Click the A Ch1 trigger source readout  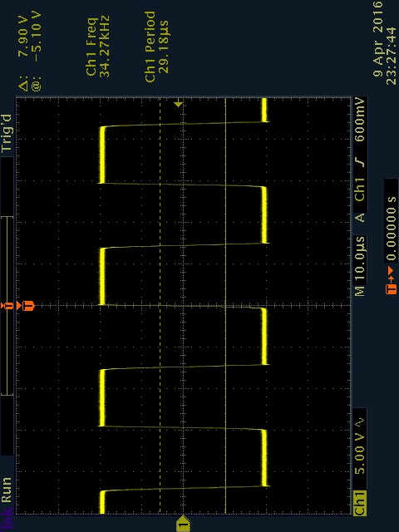click(x=360, y=200)
